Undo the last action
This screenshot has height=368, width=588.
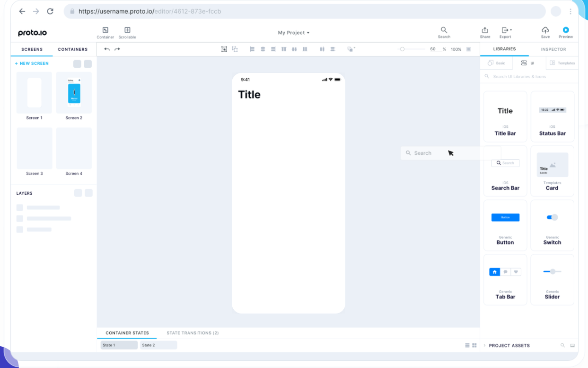coord(107,49)
